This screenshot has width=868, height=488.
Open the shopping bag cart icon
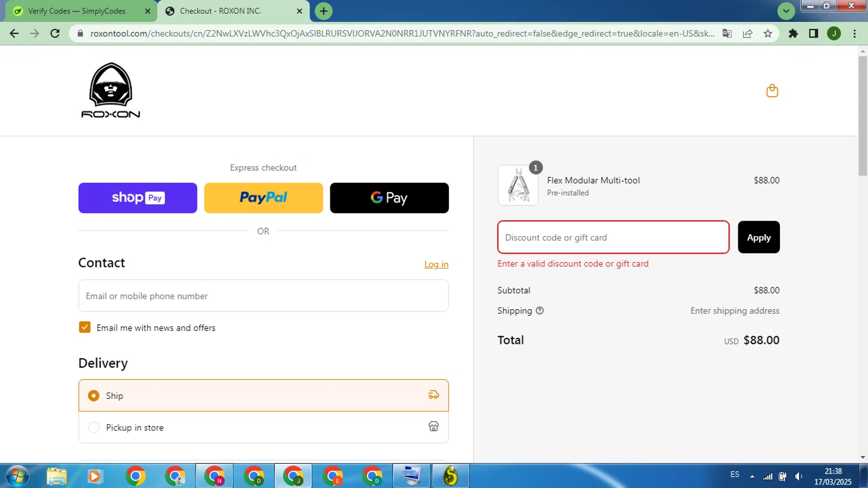[x=772, y=91]
